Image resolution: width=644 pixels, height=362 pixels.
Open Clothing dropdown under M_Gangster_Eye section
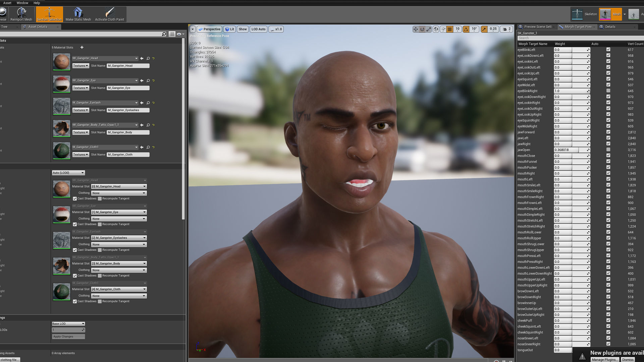119,219
